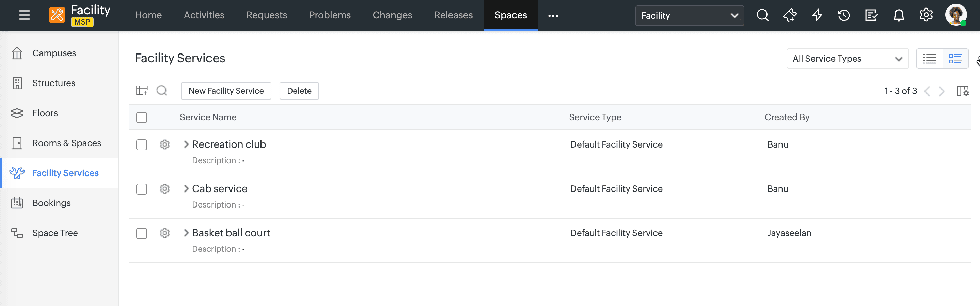This screenshot has height=306, width=980.
Task: Go to the Requests tab
Action: [x=266, y=15]
